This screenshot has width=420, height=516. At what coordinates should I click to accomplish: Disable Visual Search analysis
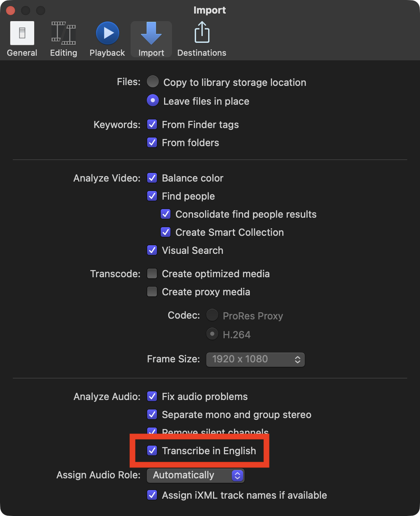point(152,250)
